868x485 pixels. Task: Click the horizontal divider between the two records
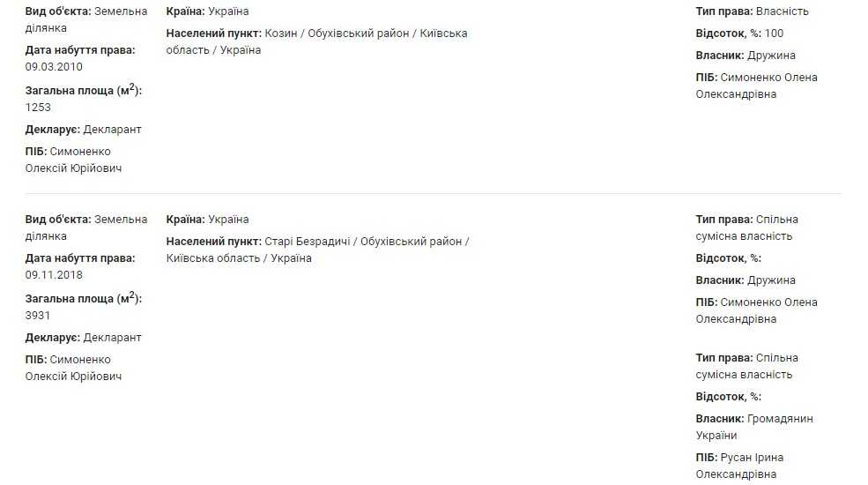(x=433, y=194)
